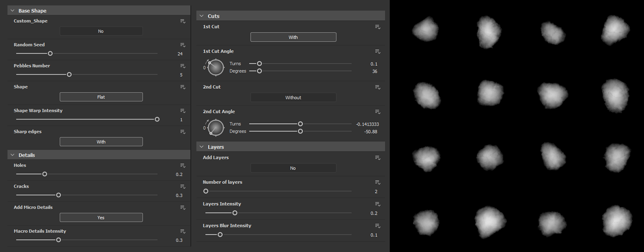Click the 1st Cut Angle dial
Image resolution: width=644 pixels, height=252 pixels.
click(x=215, y=67)
